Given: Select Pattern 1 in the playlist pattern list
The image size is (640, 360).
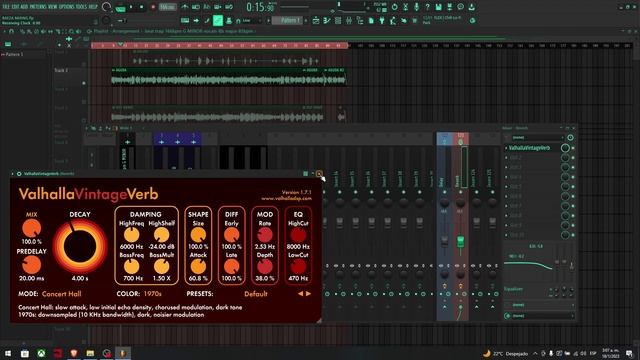Looking at the screenshot, I should [14, 54].
